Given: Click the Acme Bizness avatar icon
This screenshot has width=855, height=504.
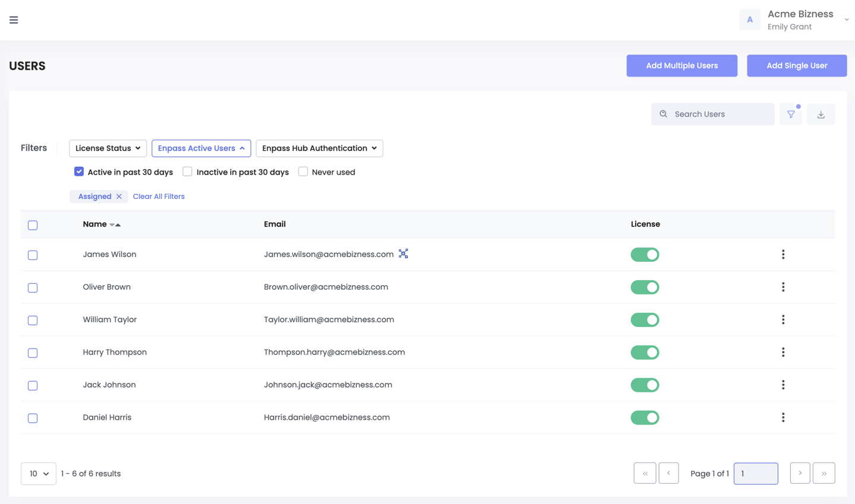Looking at the screenshot, I should click(749, 20).
